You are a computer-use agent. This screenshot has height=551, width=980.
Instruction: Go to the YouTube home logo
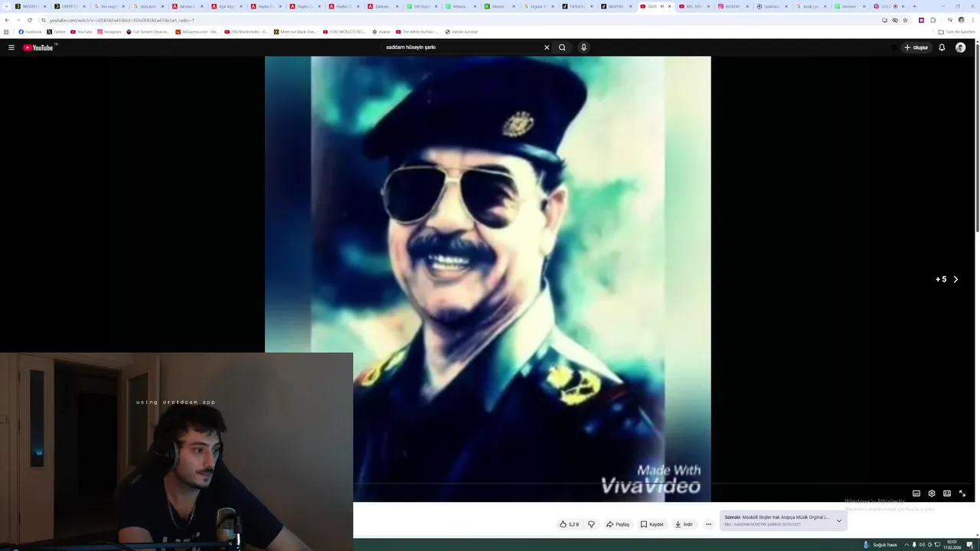38,47
